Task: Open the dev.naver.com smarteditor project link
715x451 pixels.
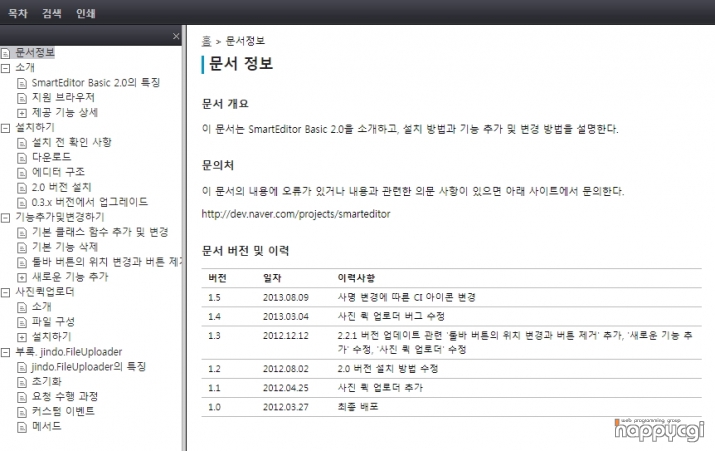Action: pos(296,214)
